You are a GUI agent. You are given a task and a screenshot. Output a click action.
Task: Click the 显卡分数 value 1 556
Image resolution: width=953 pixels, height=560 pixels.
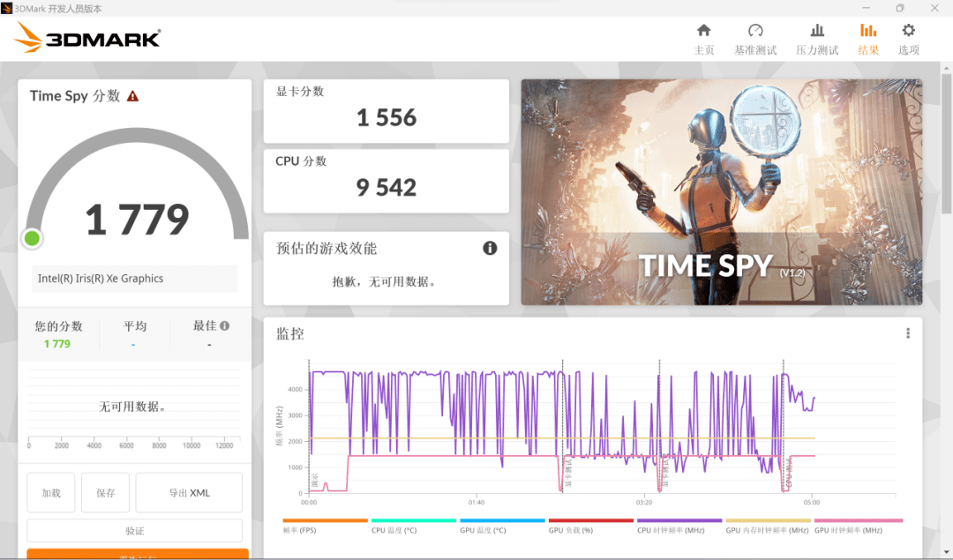click(x=386, y=117)
